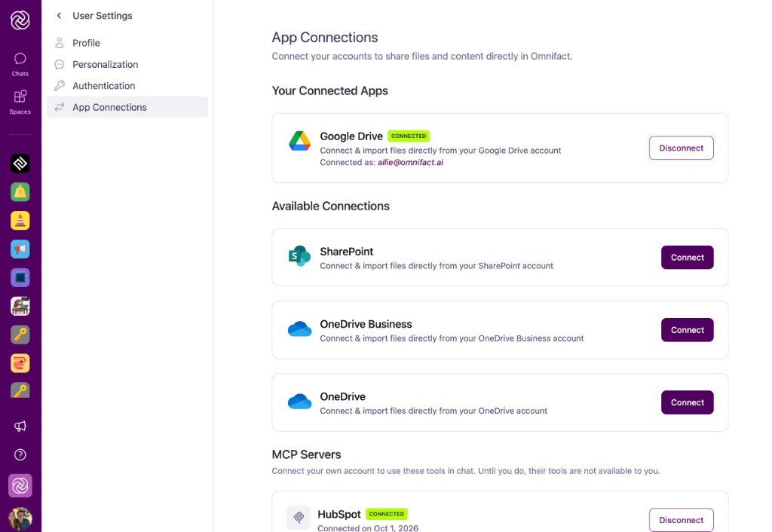
Task: Connect the SharePoint account
Action: coord(687,258)
